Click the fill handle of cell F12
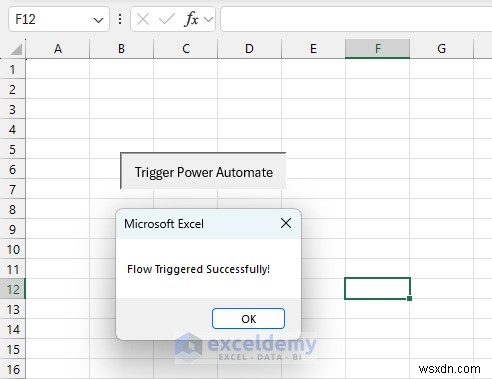Screen dimensions: 492x379 [410, 298]
